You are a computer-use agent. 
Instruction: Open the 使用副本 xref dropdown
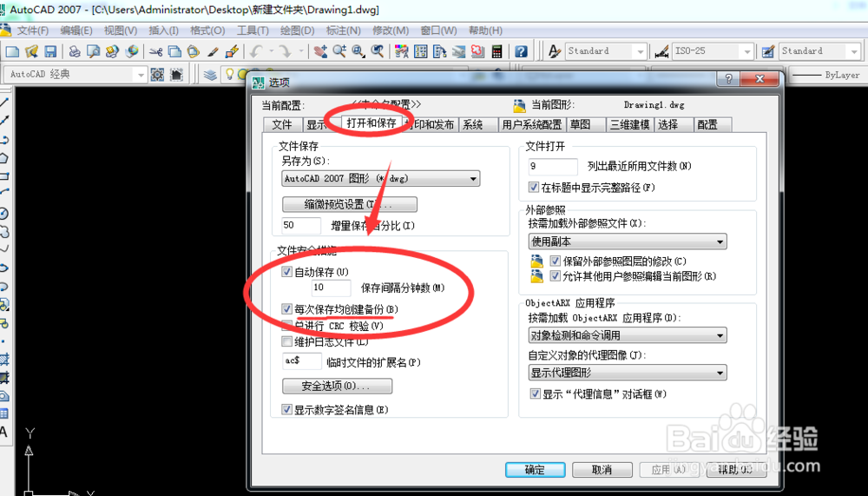(628, 241)
